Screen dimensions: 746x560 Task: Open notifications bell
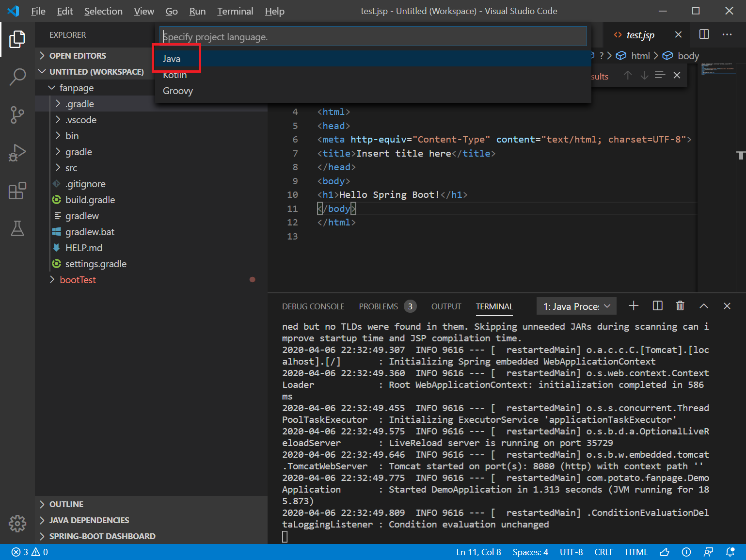730,552
